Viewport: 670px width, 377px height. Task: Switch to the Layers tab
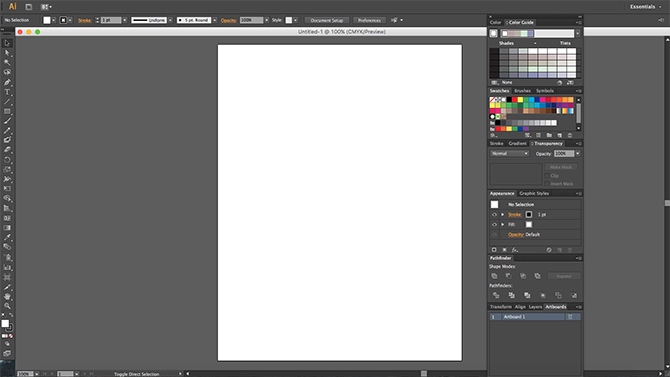tap(535, 307)
